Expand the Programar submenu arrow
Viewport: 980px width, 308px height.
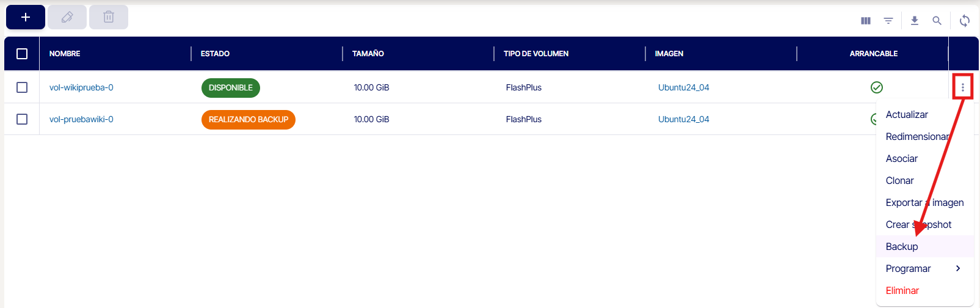[958, 268]
